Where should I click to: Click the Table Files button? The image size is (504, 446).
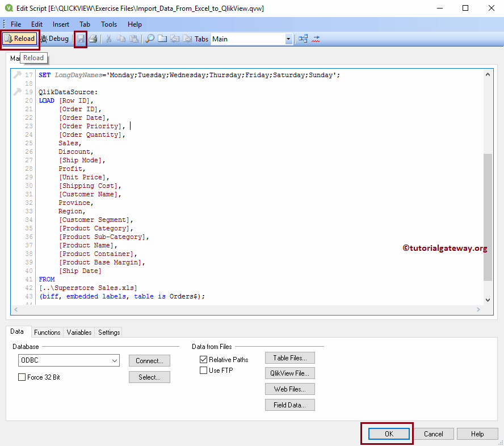pos(289,357)
